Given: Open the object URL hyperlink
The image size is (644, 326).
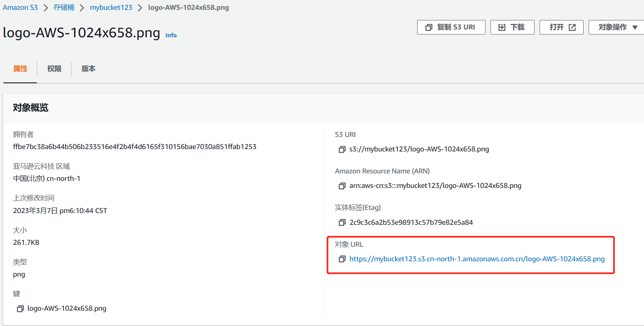Looking at the screenshot, I should click(477, 259).
